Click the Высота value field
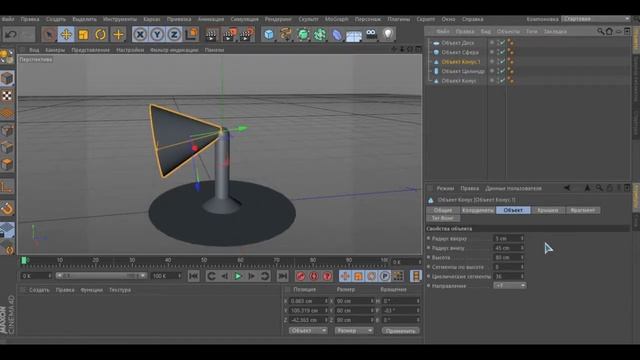Screen dimensions: 640x360 [x=509, y=258]
